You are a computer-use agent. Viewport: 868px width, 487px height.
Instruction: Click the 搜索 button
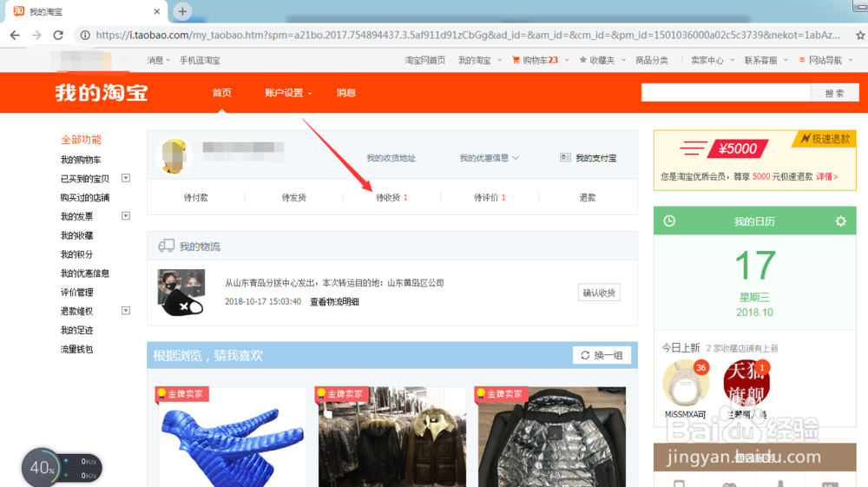(x=835, y=92)
